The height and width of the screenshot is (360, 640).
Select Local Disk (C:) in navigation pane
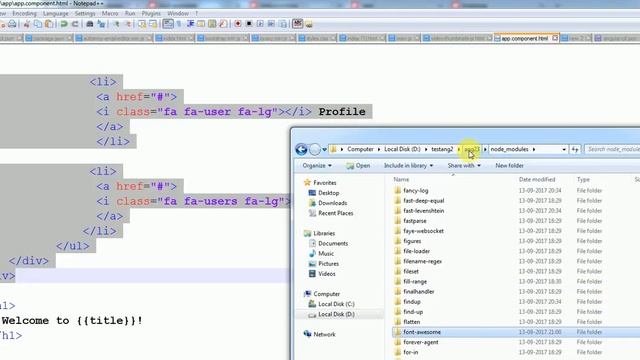tap(336, 304)
